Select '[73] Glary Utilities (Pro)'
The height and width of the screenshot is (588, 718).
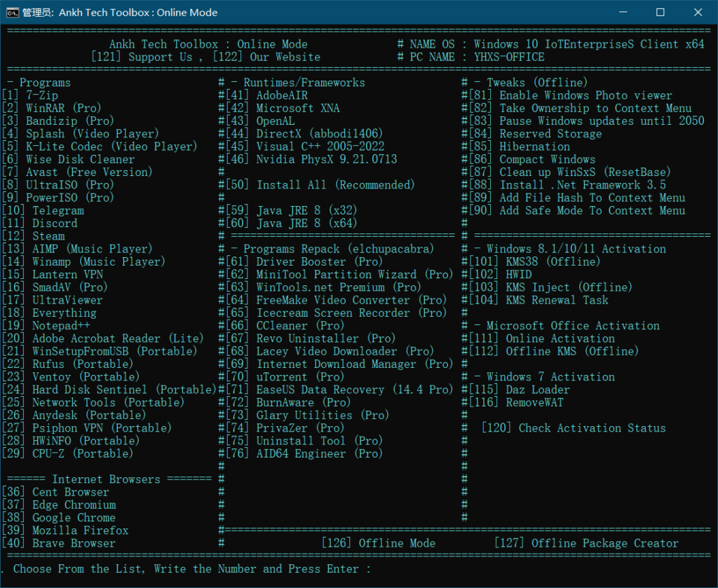click(307, 416)
